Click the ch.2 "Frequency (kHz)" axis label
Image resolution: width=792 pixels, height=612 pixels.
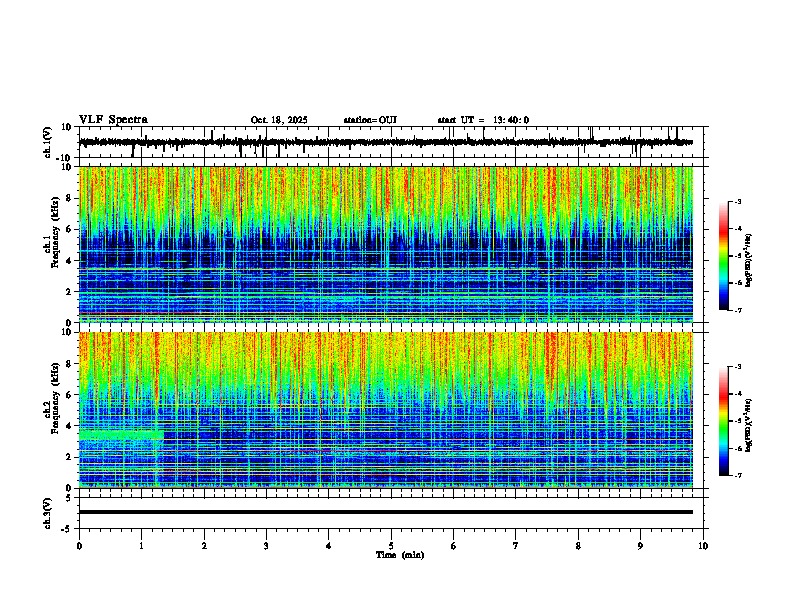tap(55, 398)
